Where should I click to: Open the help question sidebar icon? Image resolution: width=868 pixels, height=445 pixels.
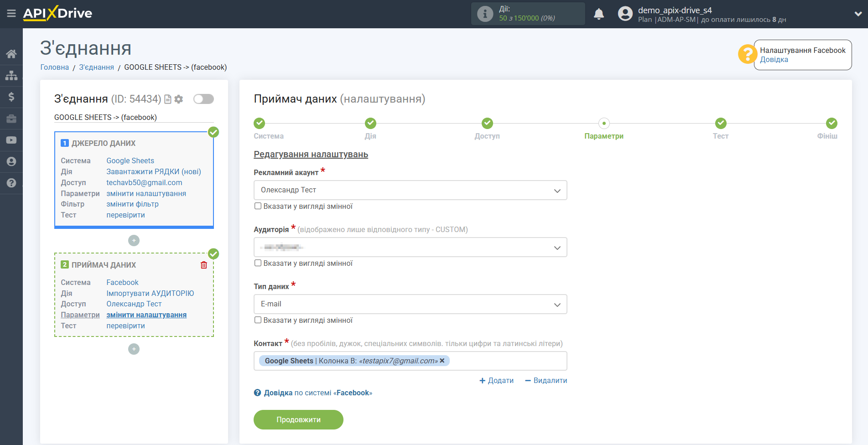tap(11, 183)
